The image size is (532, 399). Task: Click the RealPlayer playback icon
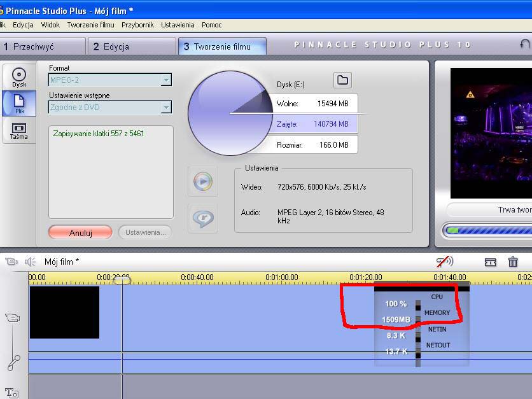pyautogui.click(x=203, y=218)
